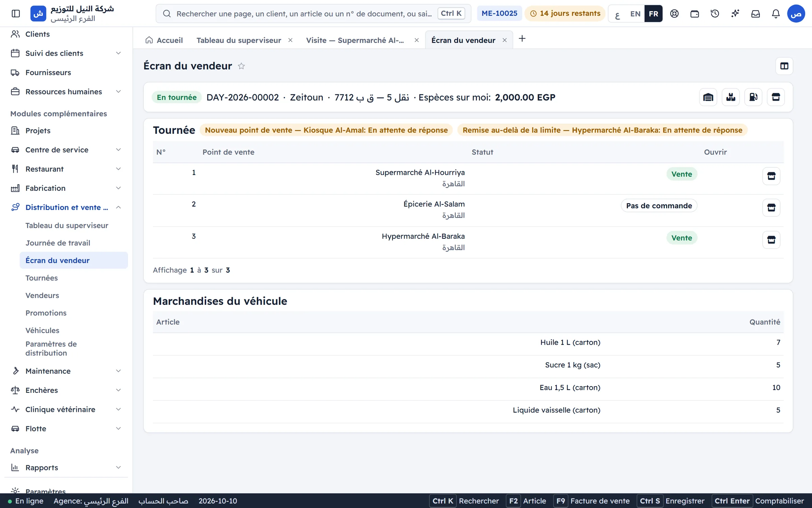Click the stacked boxes icon button
Viewport: 812px width, 508px height.
click(x=731, y=97)
